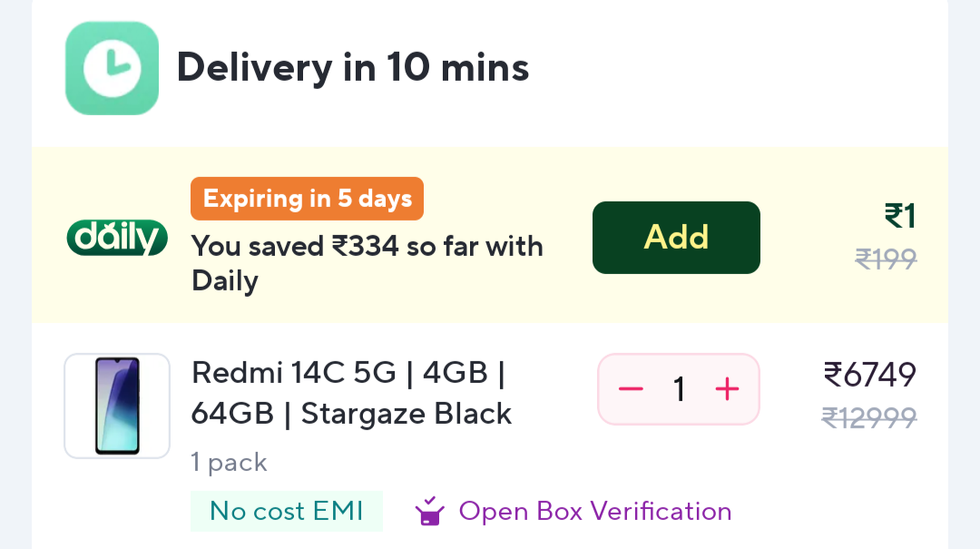Open the Redmi 14C product thumbnail
The image size is (980, 549).
click(x=117, y=406)
